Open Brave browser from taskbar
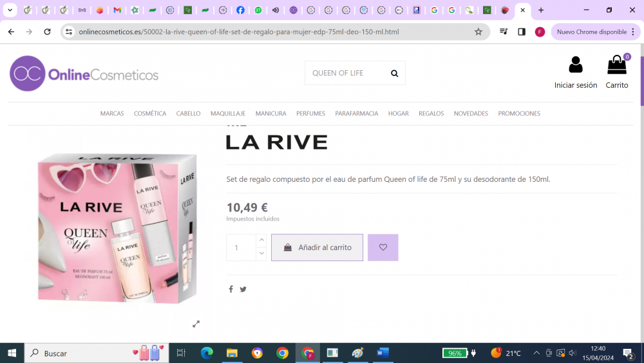 pos(257,353)
